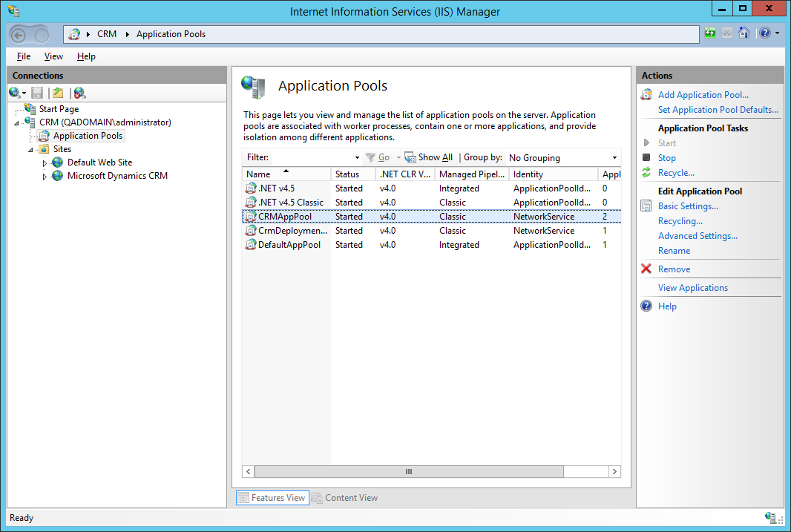Click Add Application Pool link
The height and width of the screenshot is (532, 791).
click(x=703, y=95)
